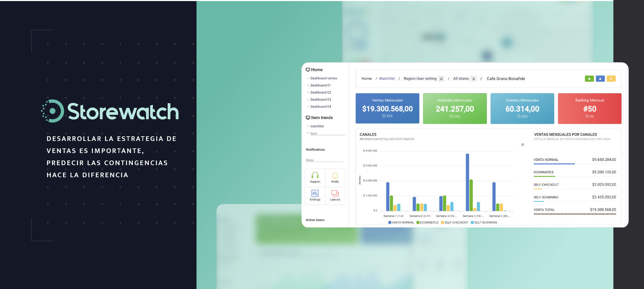
Task: Remove the All stores filter
Action: (473, 79)
